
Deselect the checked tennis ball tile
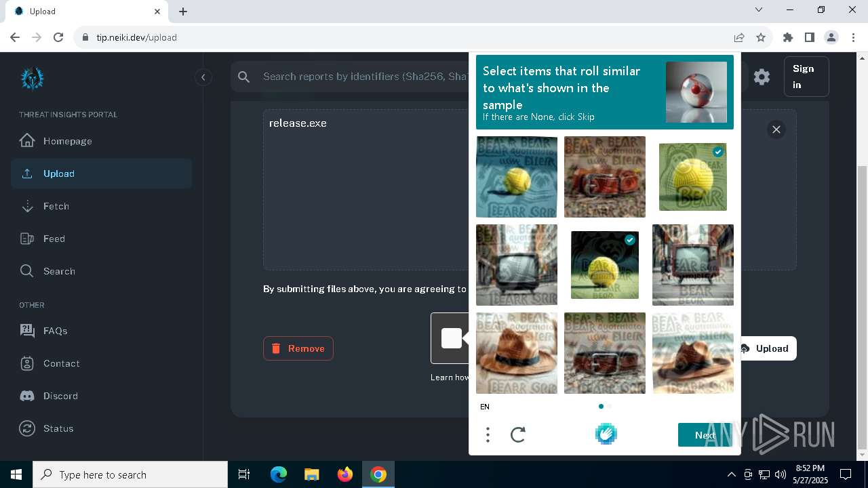605,265
